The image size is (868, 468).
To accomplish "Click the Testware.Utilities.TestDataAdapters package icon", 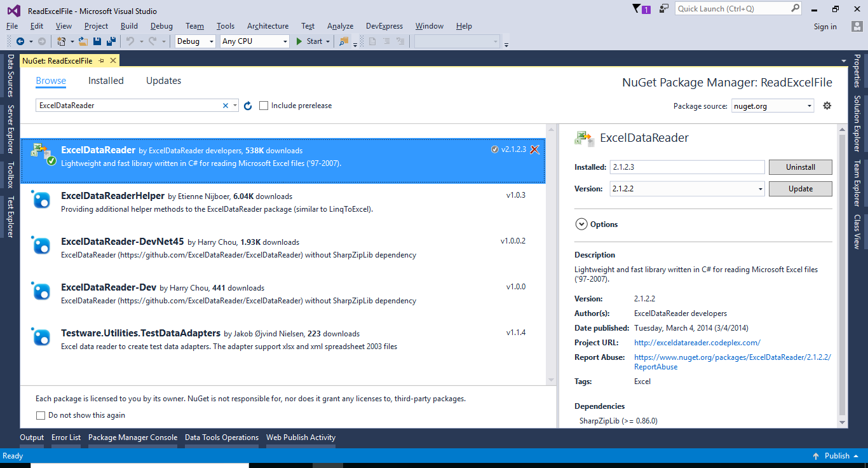I will pos(41,337).
